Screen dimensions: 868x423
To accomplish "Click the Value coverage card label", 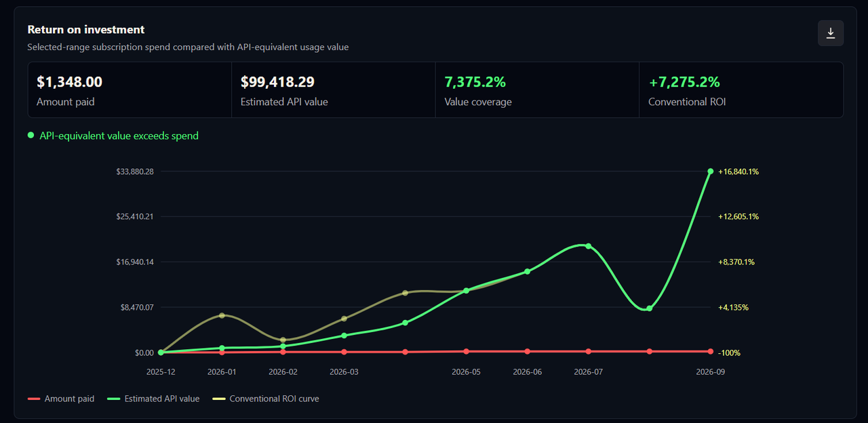I will [478, 102].
